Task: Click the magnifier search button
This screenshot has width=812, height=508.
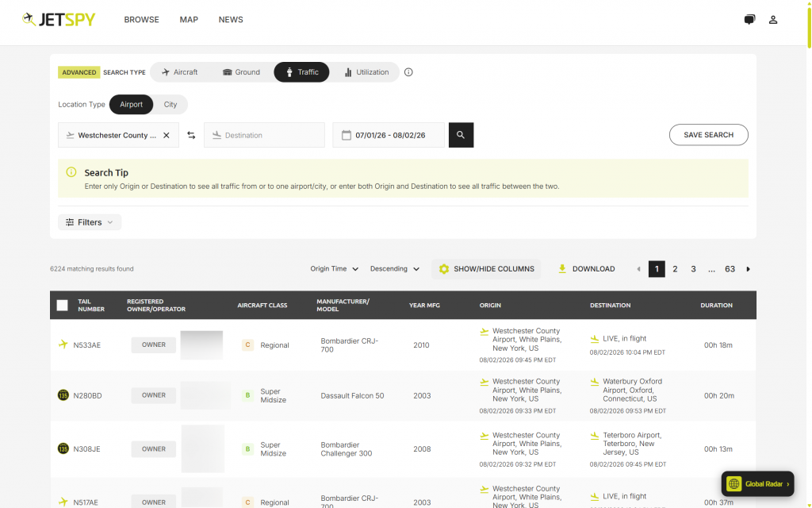Action: [461, 135]
